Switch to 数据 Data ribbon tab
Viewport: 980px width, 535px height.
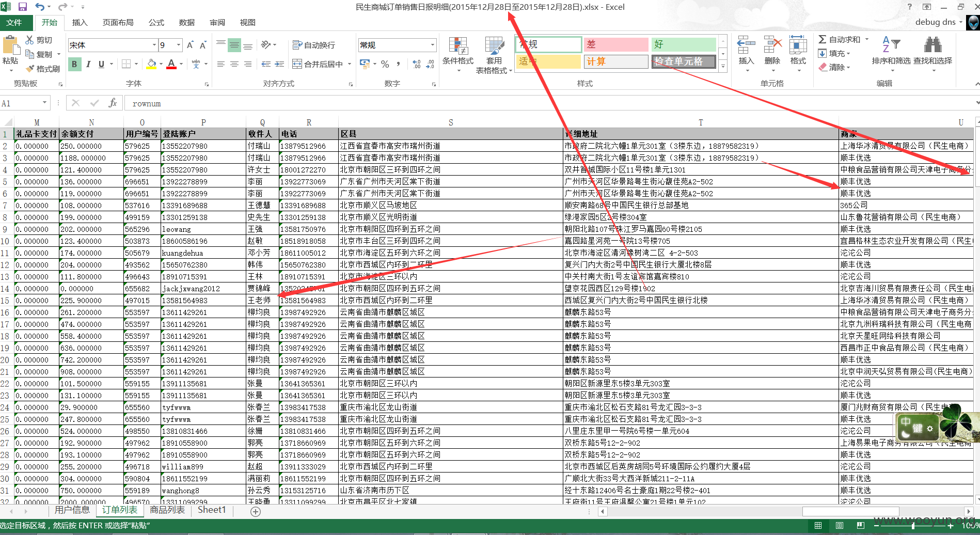pyautogui.click(x=186, y=22)
